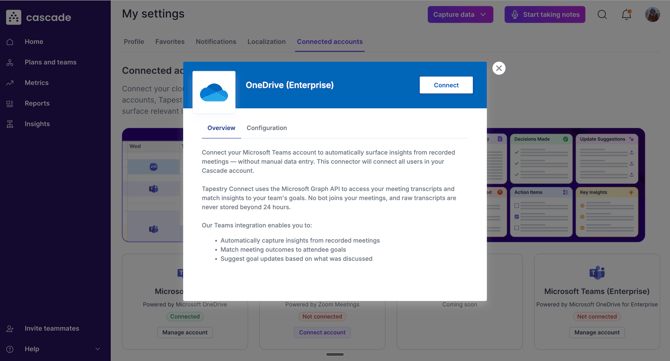
Task: Open Reports in sidebar
Action: click(37, 103)
